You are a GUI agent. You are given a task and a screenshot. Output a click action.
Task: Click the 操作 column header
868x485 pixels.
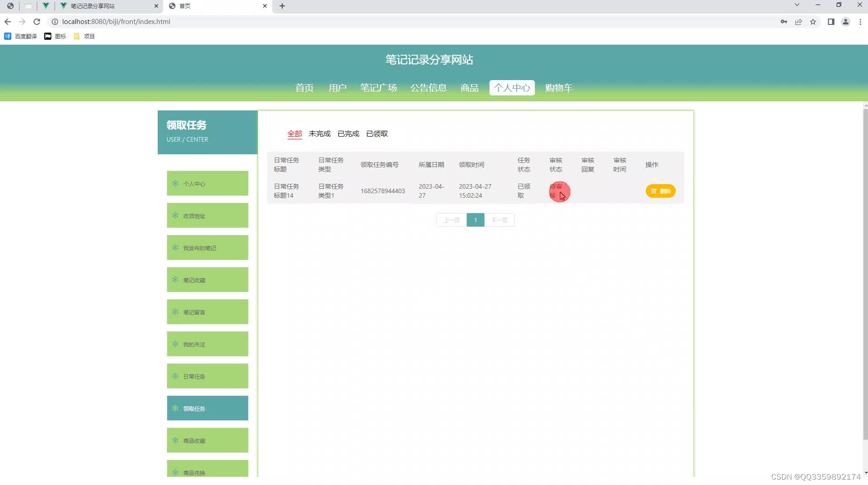tap(651, 165)
